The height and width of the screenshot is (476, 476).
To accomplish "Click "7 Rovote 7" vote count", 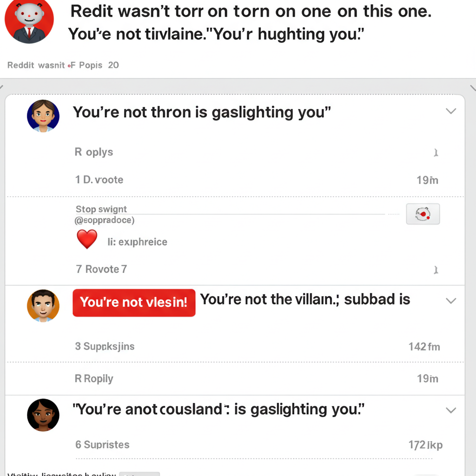I will click(101, 269).
